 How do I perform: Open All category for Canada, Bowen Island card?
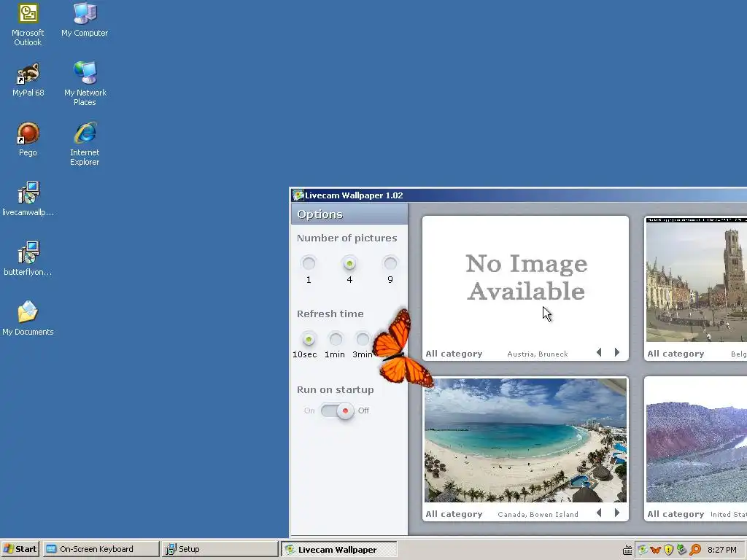click(x=454, y=514)
